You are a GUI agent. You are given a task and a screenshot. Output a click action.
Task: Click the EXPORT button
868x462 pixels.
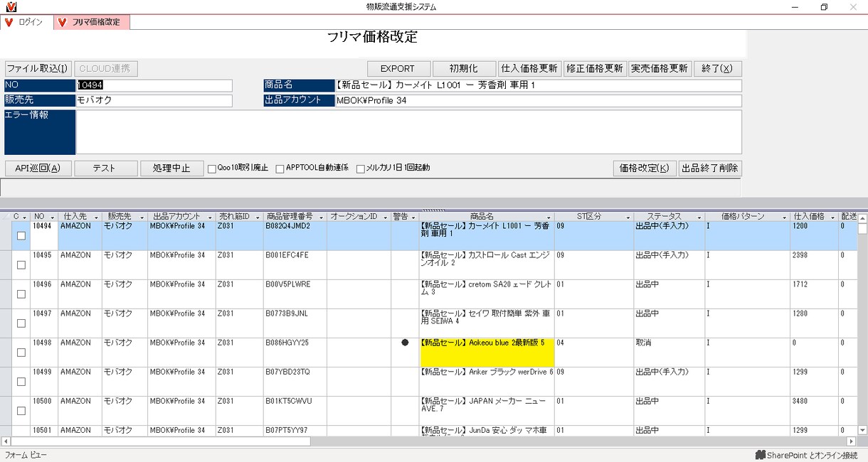click(399, 69)
